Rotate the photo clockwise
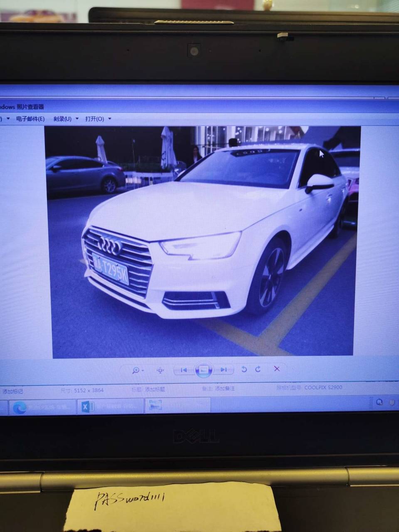The height and width of the screenshot is (532, 399). tap(258, 369)
